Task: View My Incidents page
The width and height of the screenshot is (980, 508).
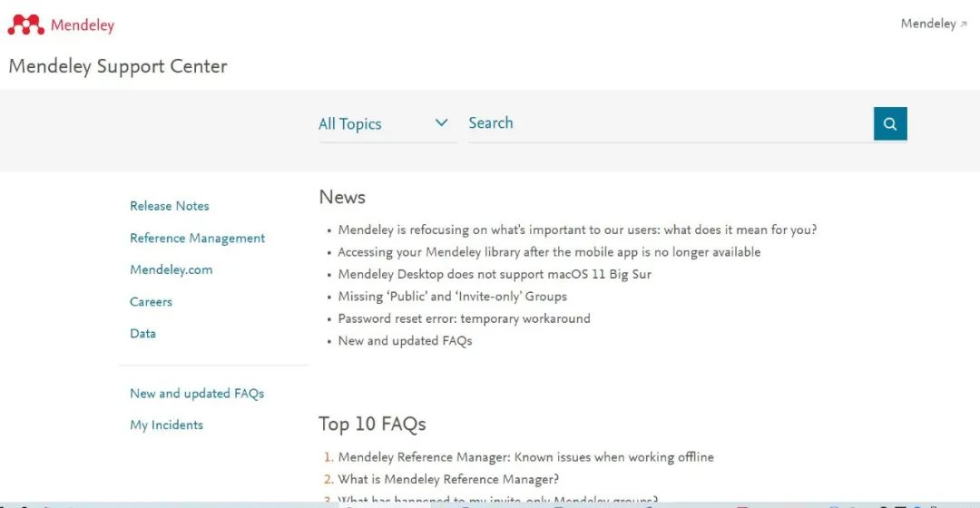Action: (166, 425)
